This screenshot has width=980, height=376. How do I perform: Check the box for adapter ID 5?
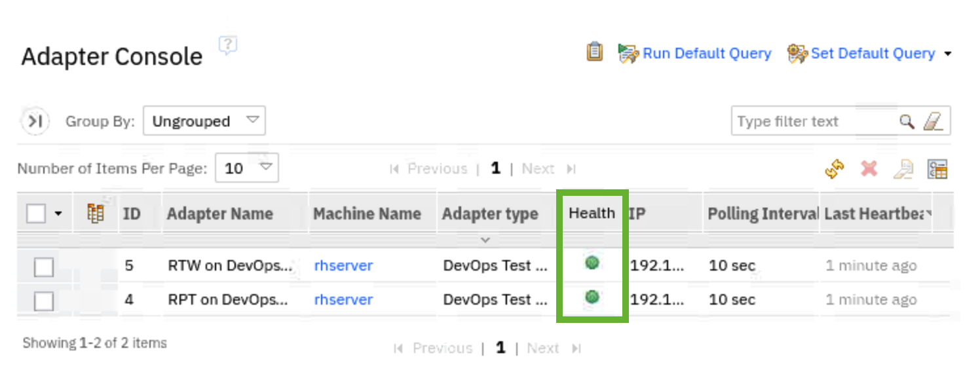[x=44, y=267]
